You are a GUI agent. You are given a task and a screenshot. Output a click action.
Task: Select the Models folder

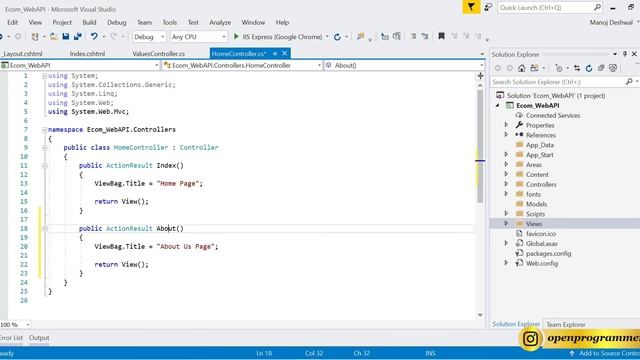[536, 204]
